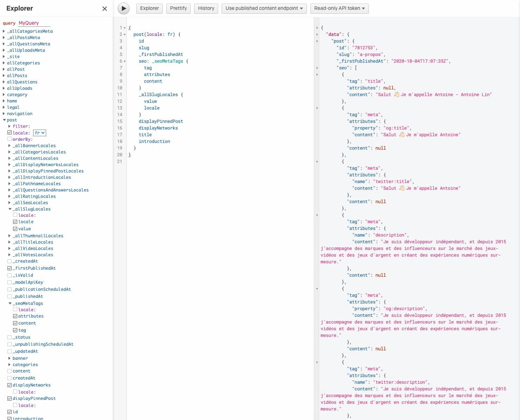Expand the _allCategoriesMeta node

tap(4, 31)
